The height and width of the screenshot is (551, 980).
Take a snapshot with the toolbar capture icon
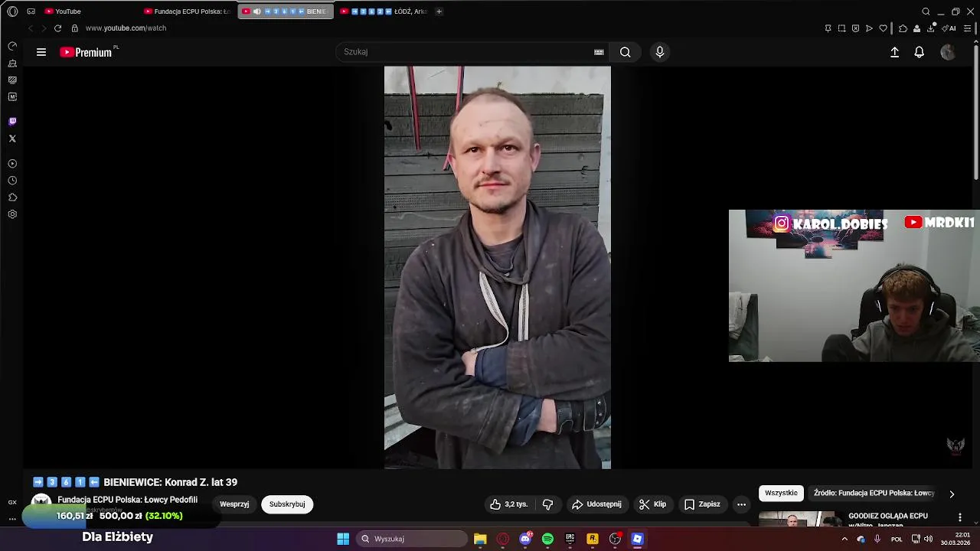coord(841,28)
